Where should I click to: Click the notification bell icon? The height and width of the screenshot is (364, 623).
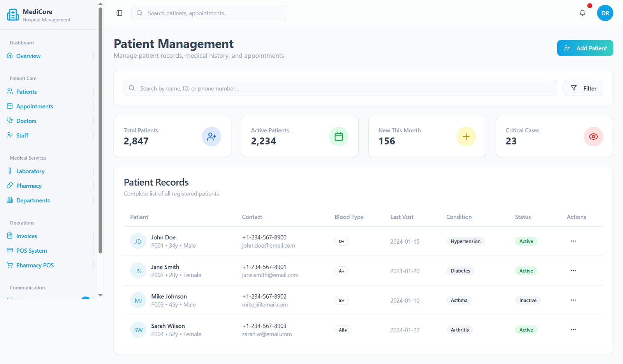tap(582, 13)
